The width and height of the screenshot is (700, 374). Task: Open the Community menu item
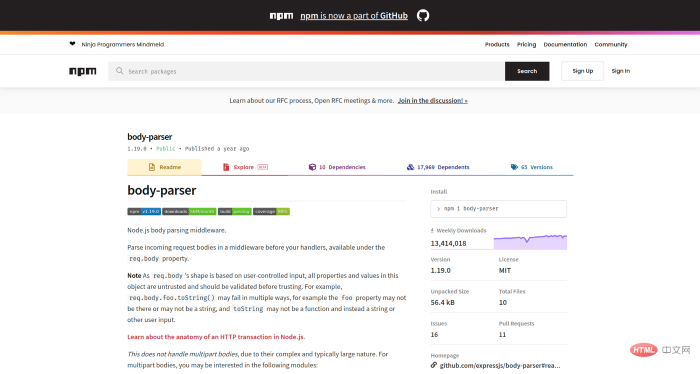611,44
